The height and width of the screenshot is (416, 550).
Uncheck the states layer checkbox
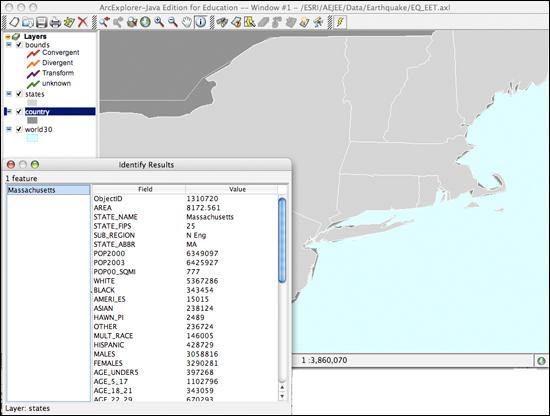(x=19, y=94)
